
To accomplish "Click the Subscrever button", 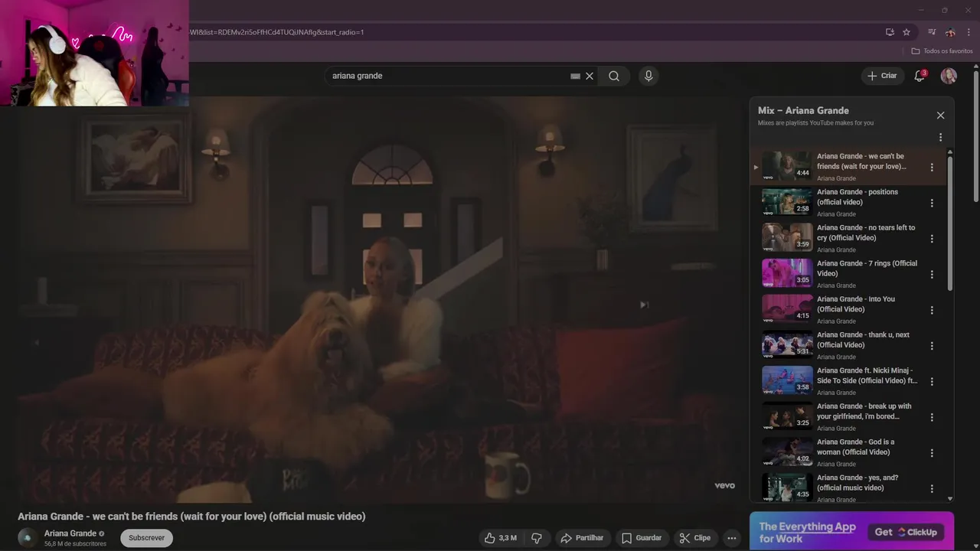I will (146, 538).
